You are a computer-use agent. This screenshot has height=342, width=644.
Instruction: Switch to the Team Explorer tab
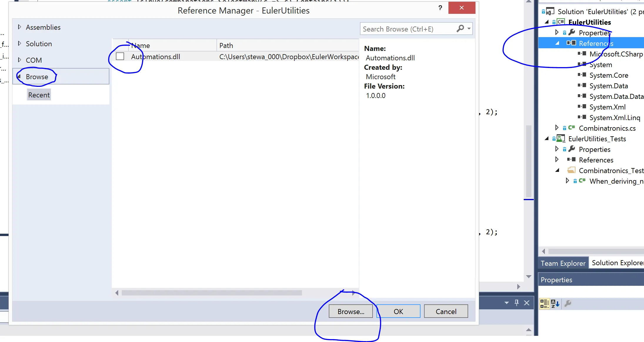(563, 263)
